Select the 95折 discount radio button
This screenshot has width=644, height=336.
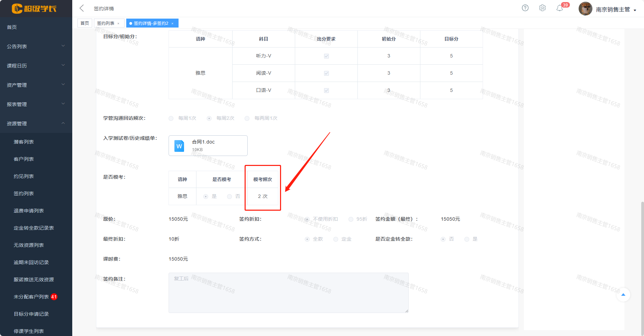point(351,219)
